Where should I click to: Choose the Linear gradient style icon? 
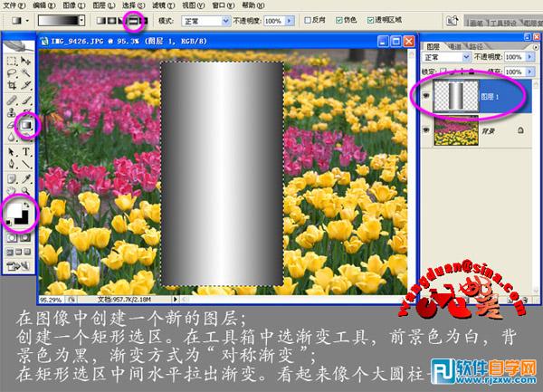pyautogui.click(x=100, y=21)
